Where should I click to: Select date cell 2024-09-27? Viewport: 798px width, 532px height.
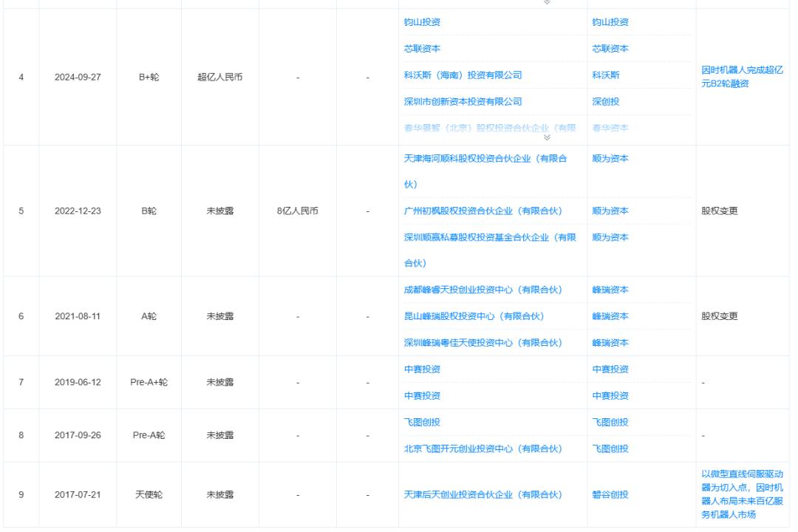[x=78, y=77]
